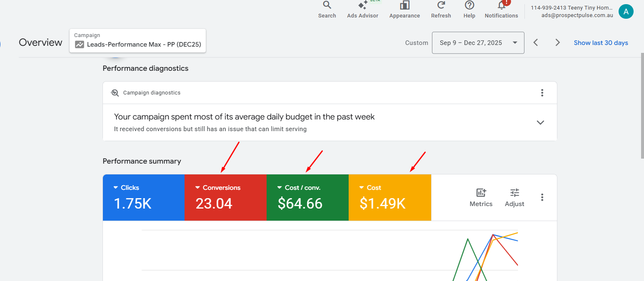The width and height of the screenshot is (644, 281).
Task: Expand the campaign diagnostics chevron
Action: [x=540, y=122]
